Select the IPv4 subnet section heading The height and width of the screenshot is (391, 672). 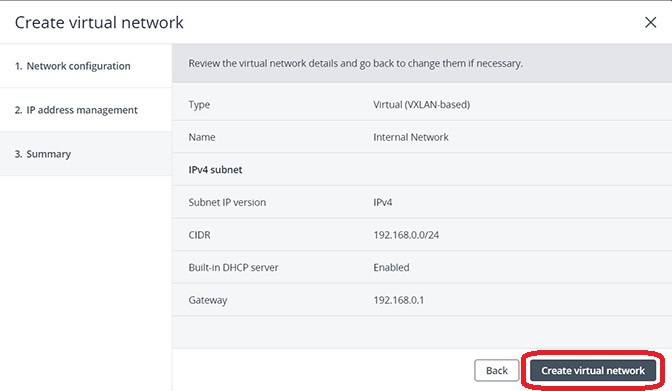(x=215, y=170)
